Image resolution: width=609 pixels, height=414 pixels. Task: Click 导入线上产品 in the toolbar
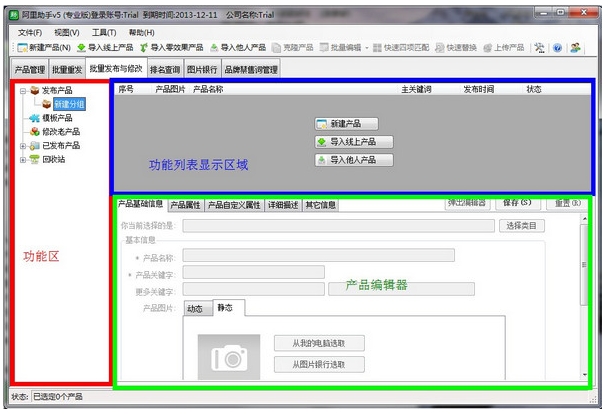point(105,48)
